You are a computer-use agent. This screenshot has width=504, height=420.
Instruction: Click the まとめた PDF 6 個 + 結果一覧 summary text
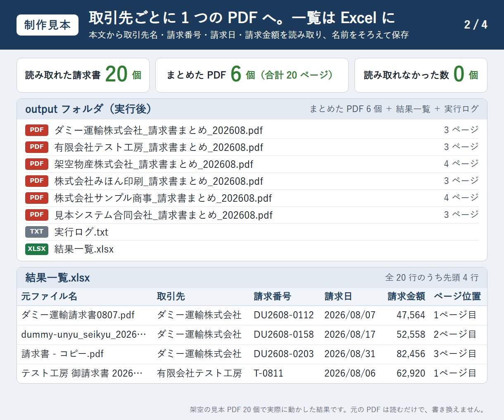[x=394, y=109]
